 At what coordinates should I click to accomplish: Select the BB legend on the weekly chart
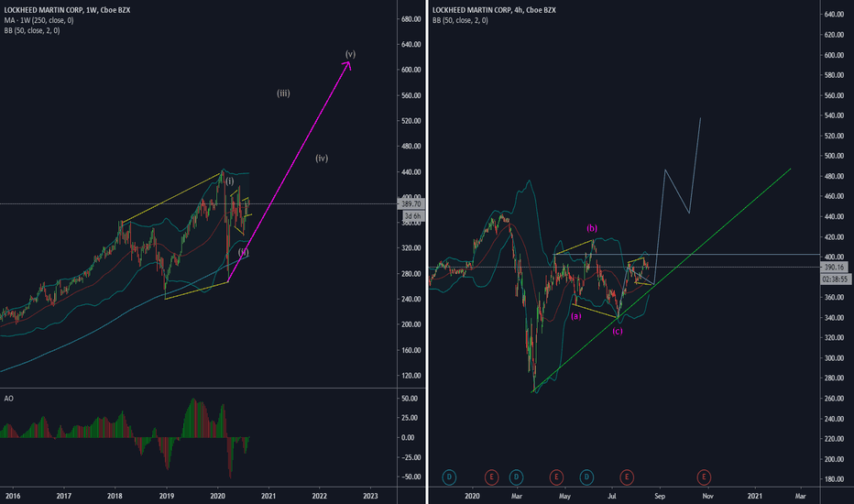[x=32, y=30]
